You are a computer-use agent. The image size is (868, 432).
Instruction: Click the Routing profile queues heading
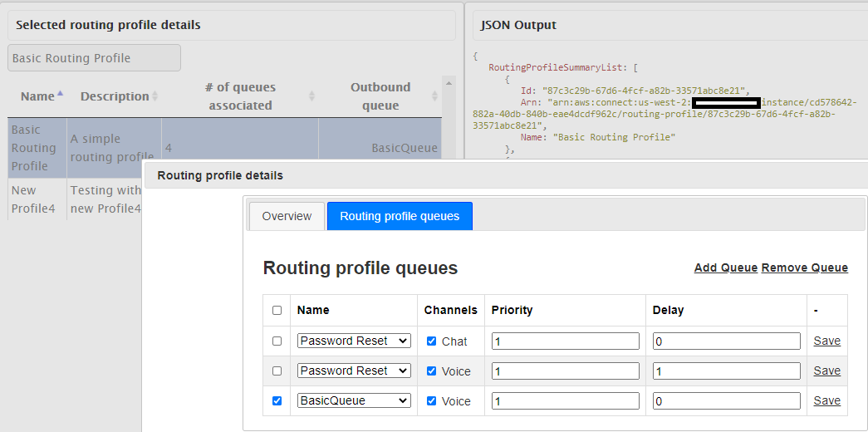tap(360, 268)
